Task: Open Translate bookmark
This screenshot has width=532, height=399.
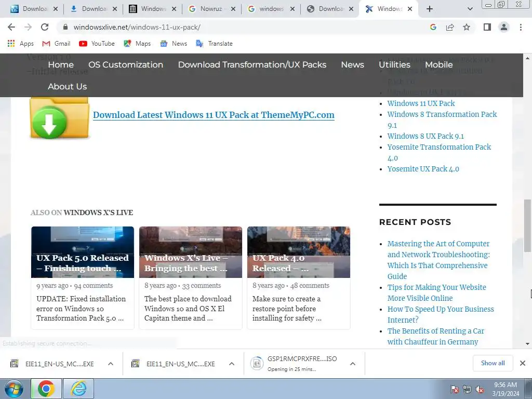Action: (214, 44)
